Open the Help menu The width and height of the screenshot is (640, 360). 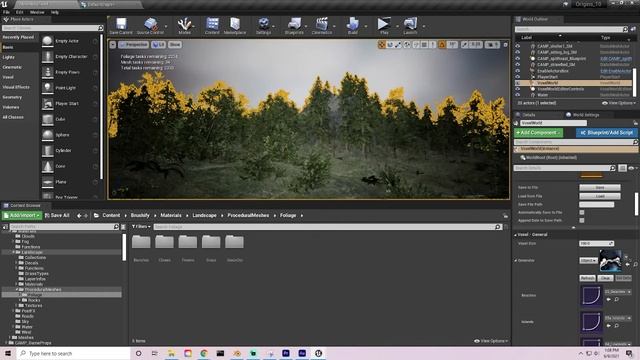(55, 12)
